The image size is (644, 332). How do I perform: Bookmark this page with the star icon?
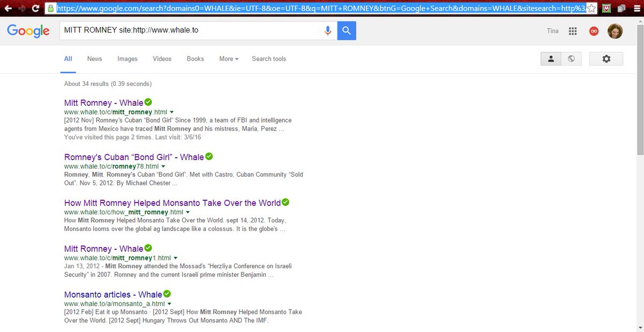click(591, 9)
